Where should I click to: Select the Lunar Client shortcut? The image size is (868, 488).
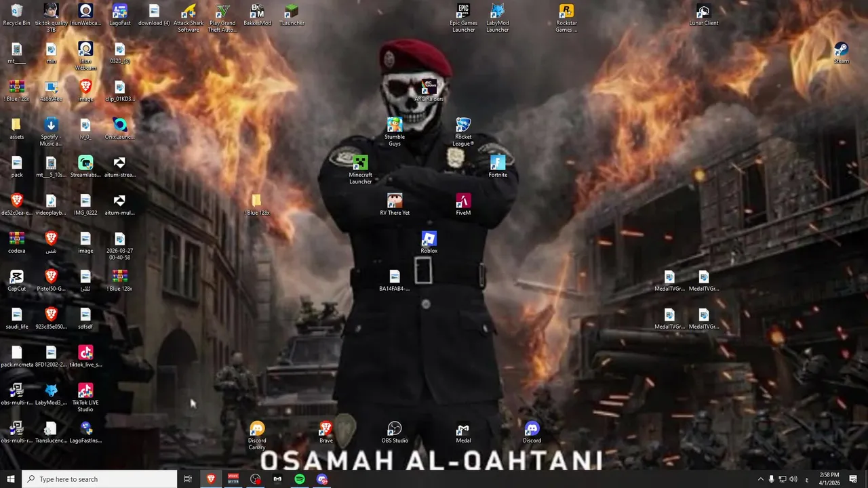(x=703, y=15)
